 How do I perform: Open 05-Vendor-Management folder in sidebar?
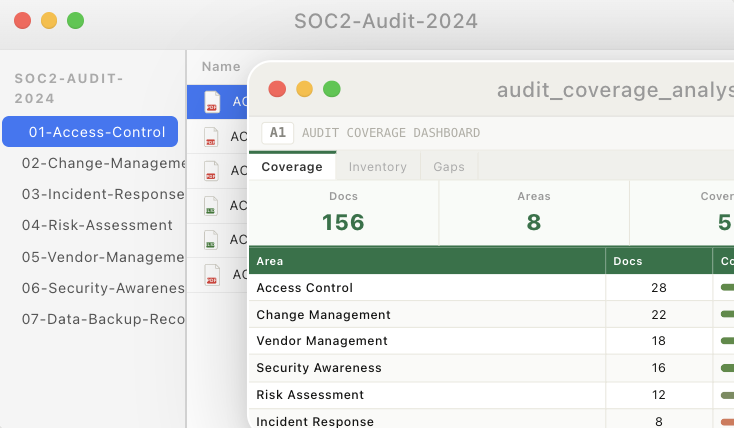pos(103,257)
